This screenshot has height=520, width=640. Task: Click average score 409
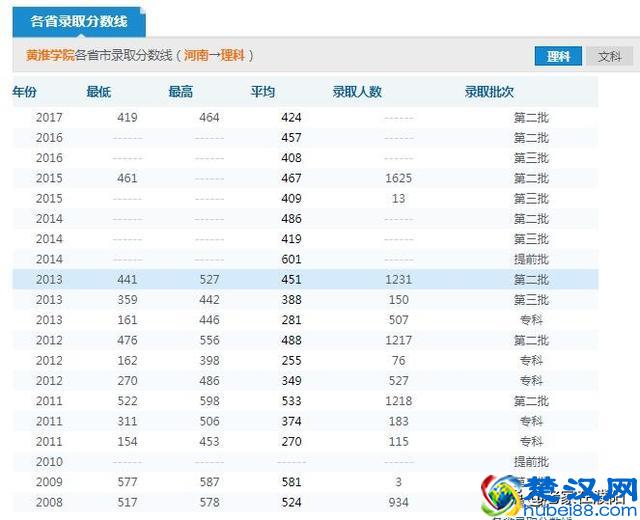click(x=291, y=199)
